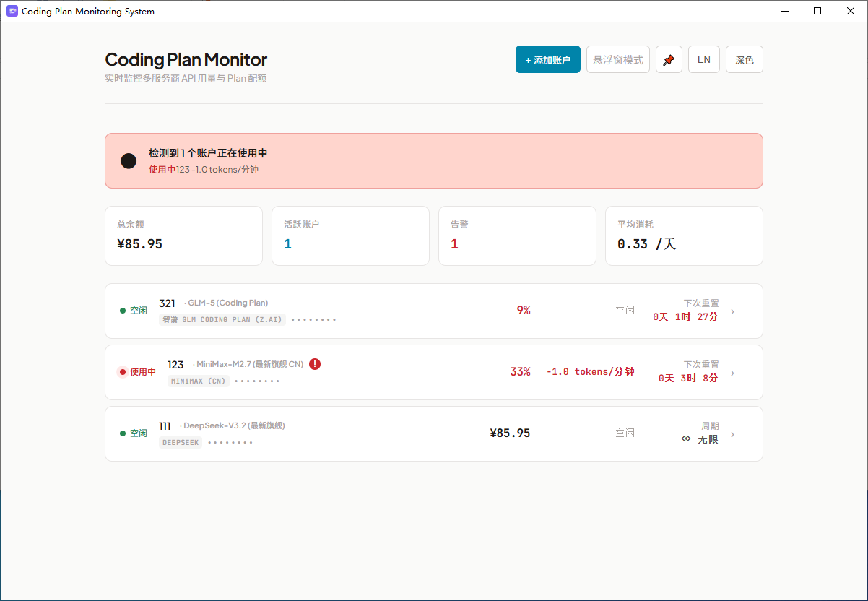The width and height of the screenshot is (868, 601).
Task: Click the red in-use status dot for account 123
Action: click(123, 372)
